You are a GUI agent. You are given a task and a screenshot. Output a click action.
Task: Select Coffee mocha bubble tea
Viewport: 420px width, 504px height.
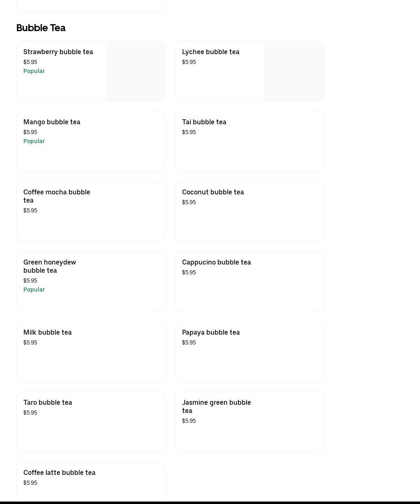pyautogui.click(x=57, y=196)
